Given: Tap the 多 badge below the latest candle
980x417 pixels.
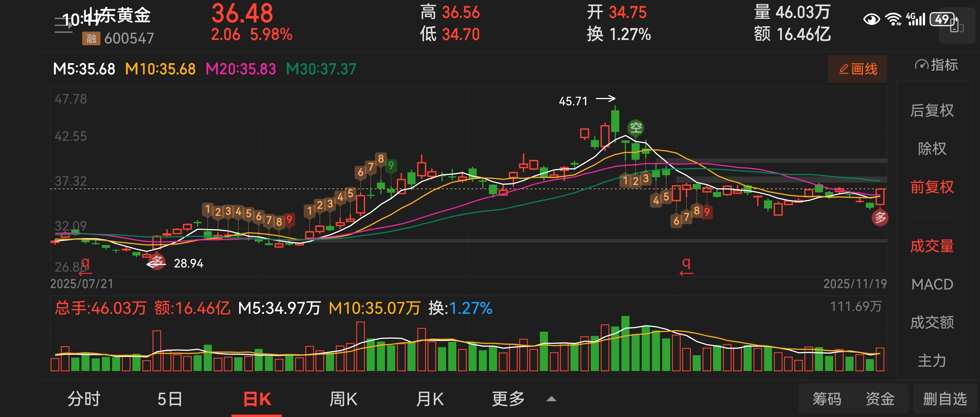Looking at the screenshot, I should click(880, 218).
